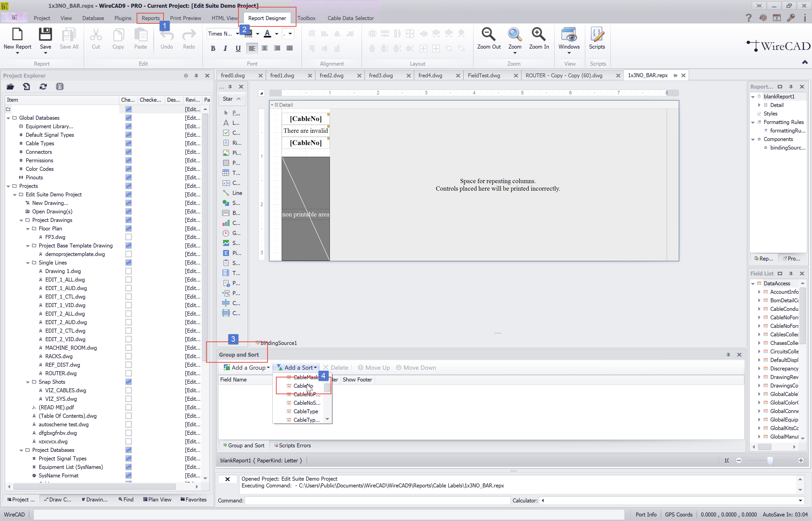Click the refresh icon in Project Explorer
Image resolution: width=812 pixels, height=521 pixels.
click(43, 87)
